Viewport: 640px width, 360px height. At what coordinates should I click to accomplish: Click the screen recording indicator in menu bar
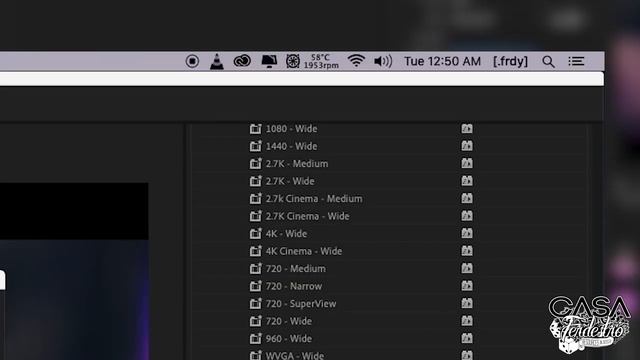point(192,61)
